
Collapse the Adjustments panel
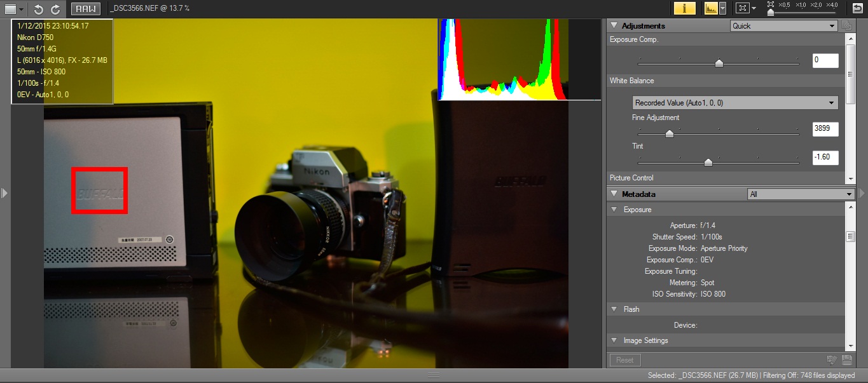point(614,26)
